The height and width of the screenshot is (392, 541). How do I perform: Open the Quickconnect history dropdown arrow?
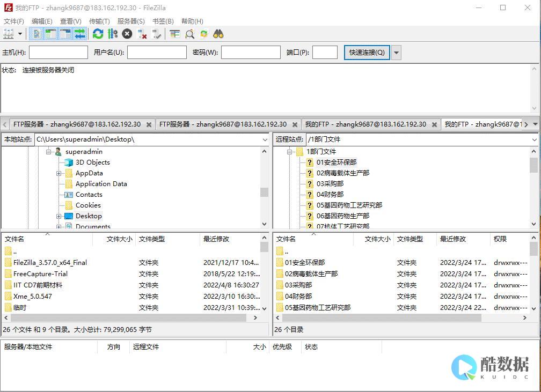tap(397, 53)
